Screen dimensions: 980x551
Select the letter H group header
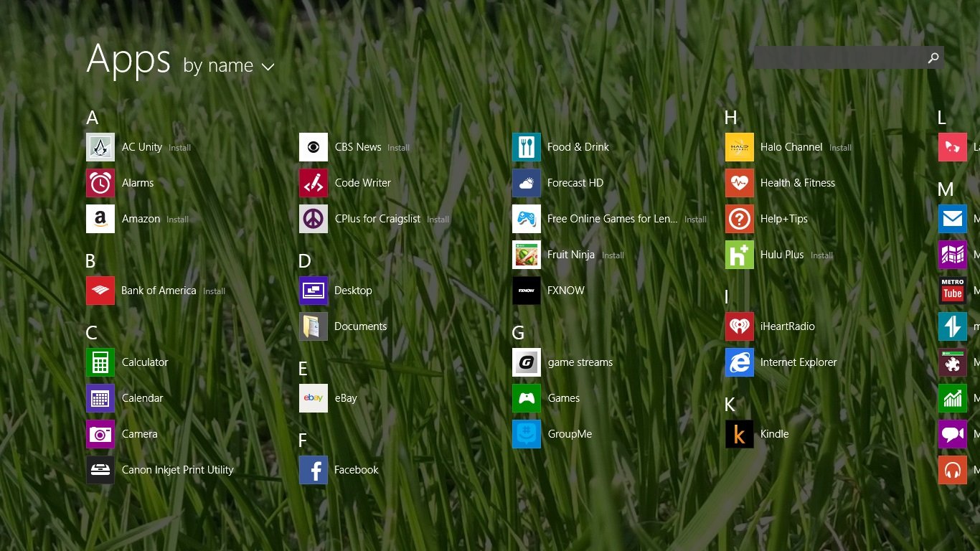click(731, 118)
